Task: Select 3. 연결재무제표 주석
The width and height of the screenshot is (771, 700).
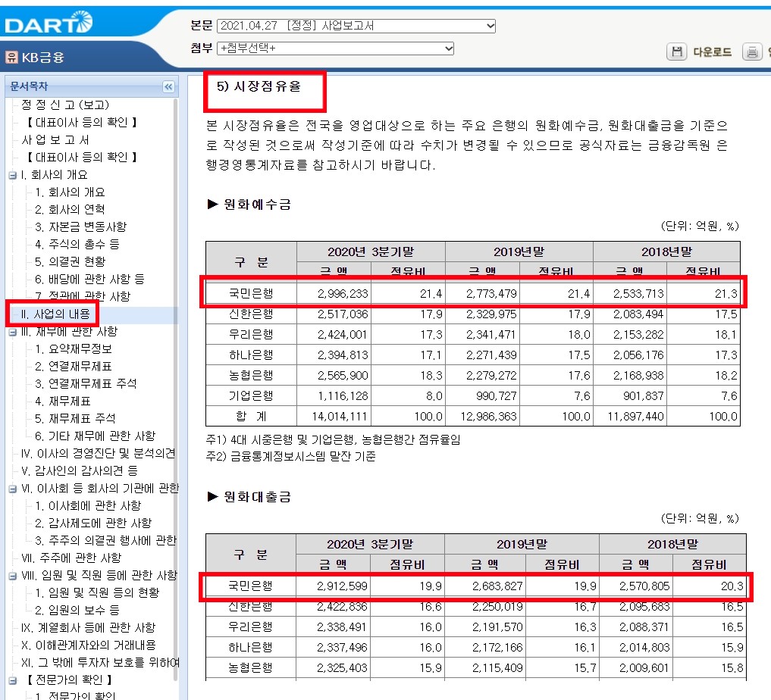Action: pyautogui.click(x=86, y=383)
